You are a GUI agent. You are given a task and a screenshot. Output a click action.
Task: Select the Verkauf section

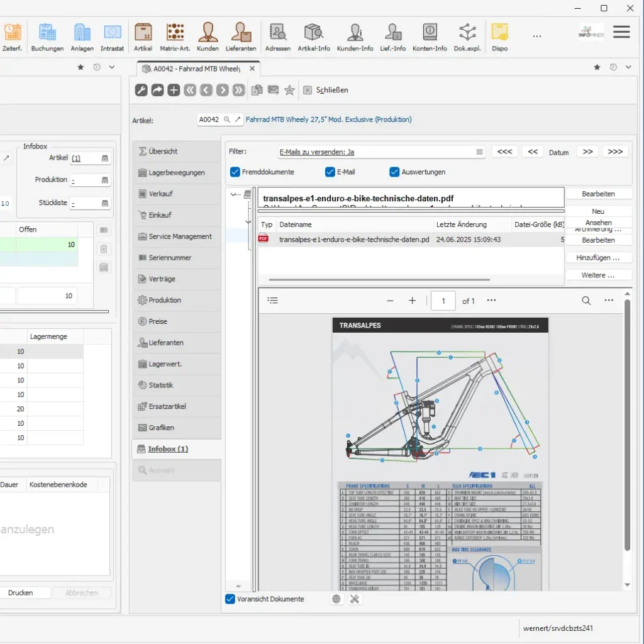(x=177, y=194)
